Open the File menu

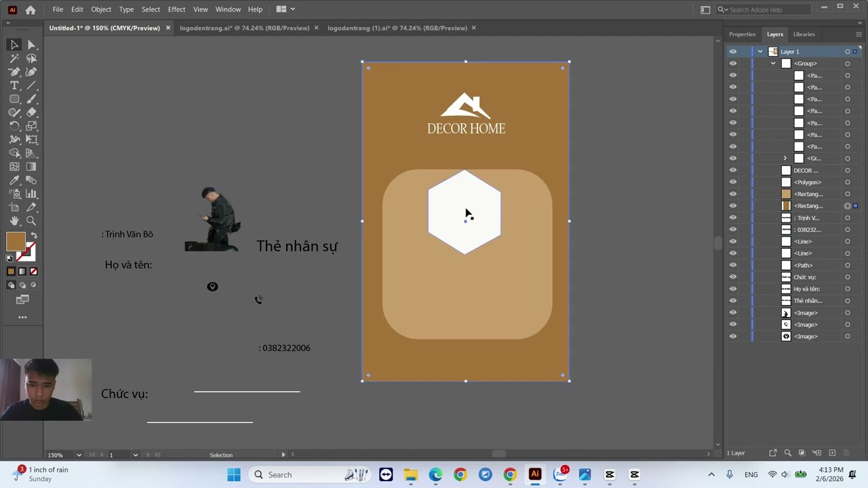pos(58,9)
